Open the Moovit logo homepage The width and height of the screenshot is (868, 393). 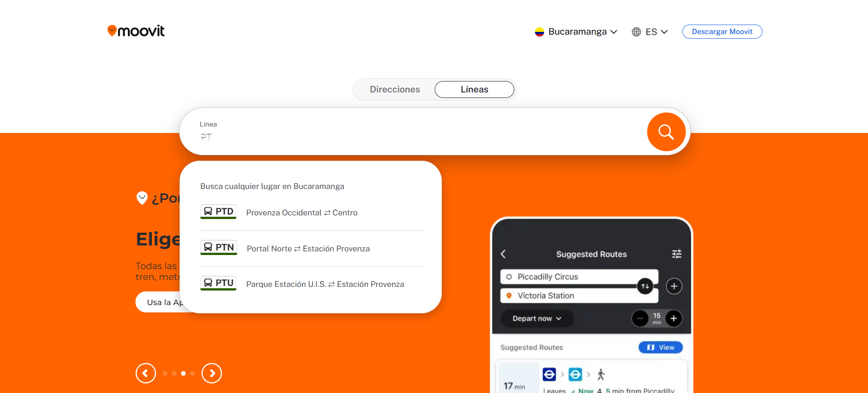(x=136, y=31)
